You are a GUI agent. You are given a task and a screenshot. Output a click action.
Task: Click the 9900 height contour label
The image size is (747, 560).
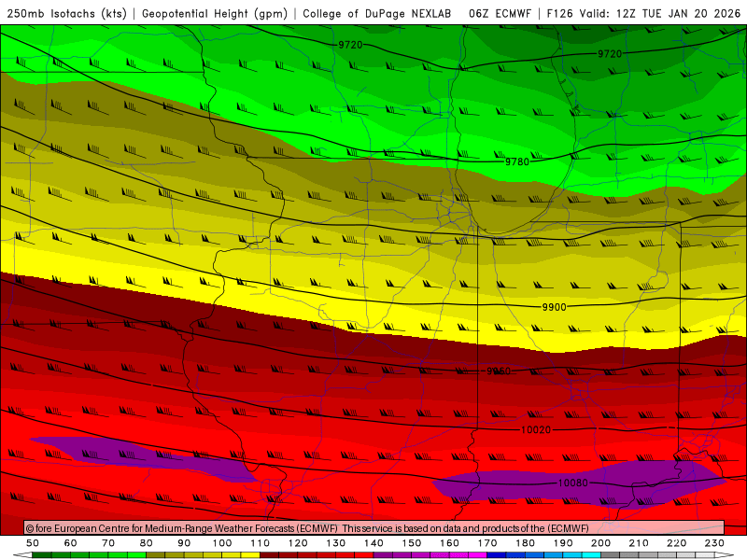[x=555, y=307]
